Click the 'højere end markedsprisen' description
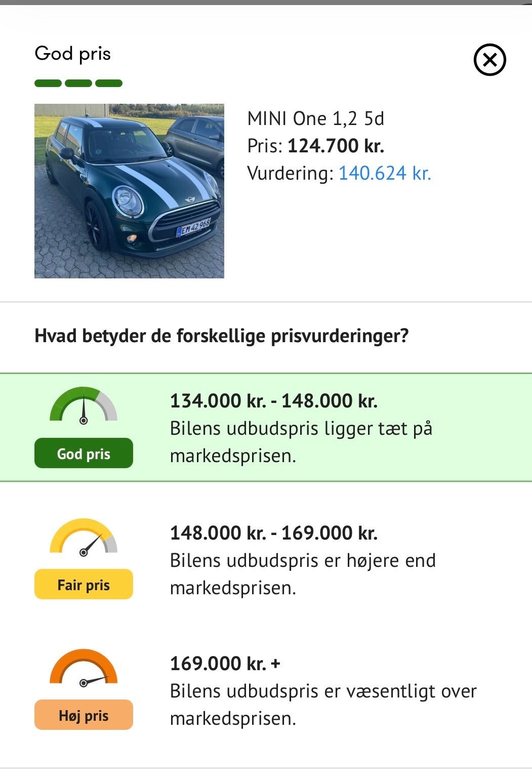 click(302, 574)
